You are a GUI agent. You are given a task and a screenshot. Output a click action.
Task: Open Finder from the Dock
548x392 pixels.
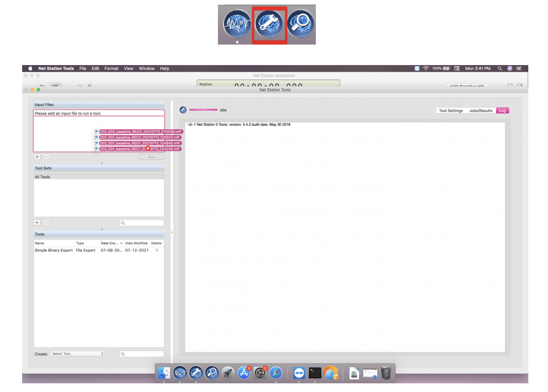click(x=164, y=373)
